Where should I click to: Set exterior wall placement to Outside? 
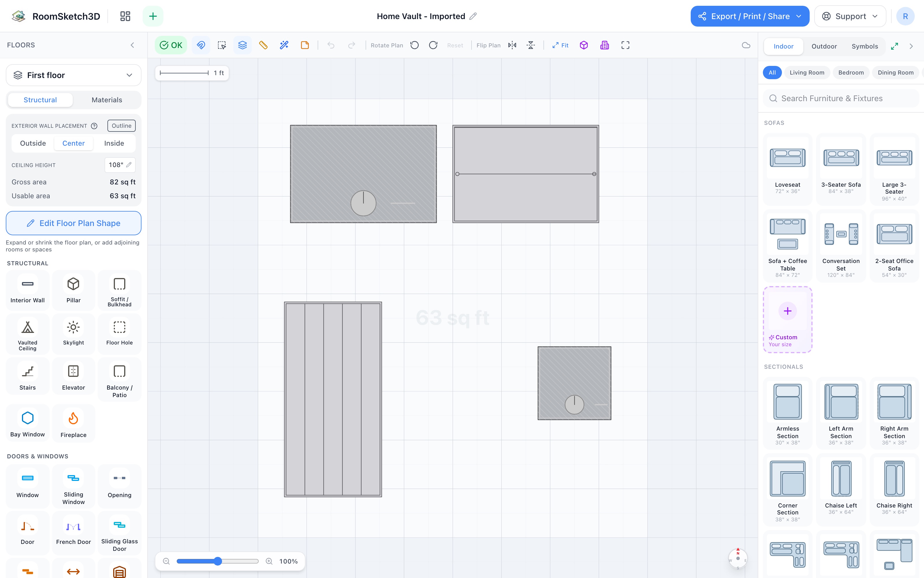pos(33,143)
